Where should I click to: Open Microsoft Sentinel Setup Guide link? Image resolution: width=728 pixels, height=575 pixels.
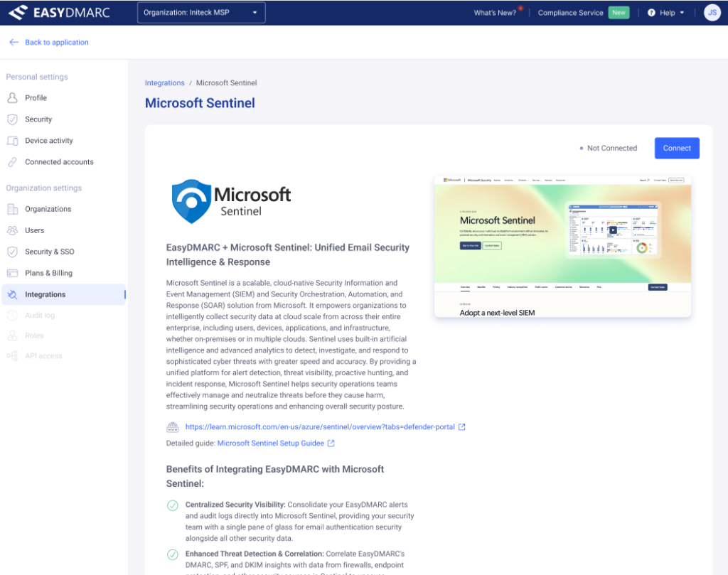point(271,444)
